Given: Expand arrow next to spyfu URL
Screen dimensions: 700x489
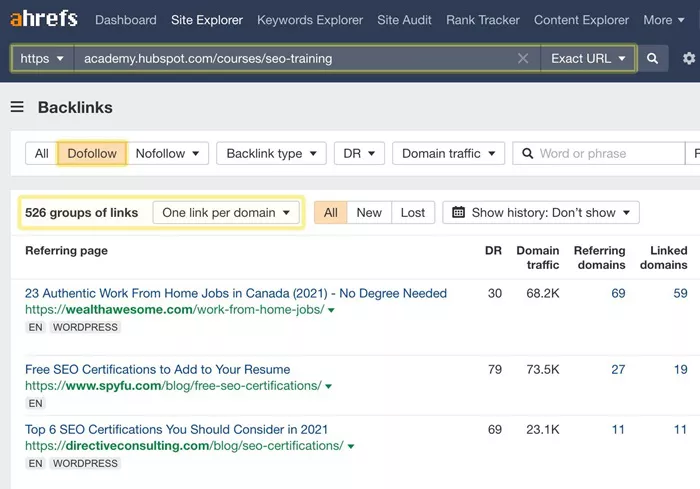Looking at the screenshot, I should [329, 386].
